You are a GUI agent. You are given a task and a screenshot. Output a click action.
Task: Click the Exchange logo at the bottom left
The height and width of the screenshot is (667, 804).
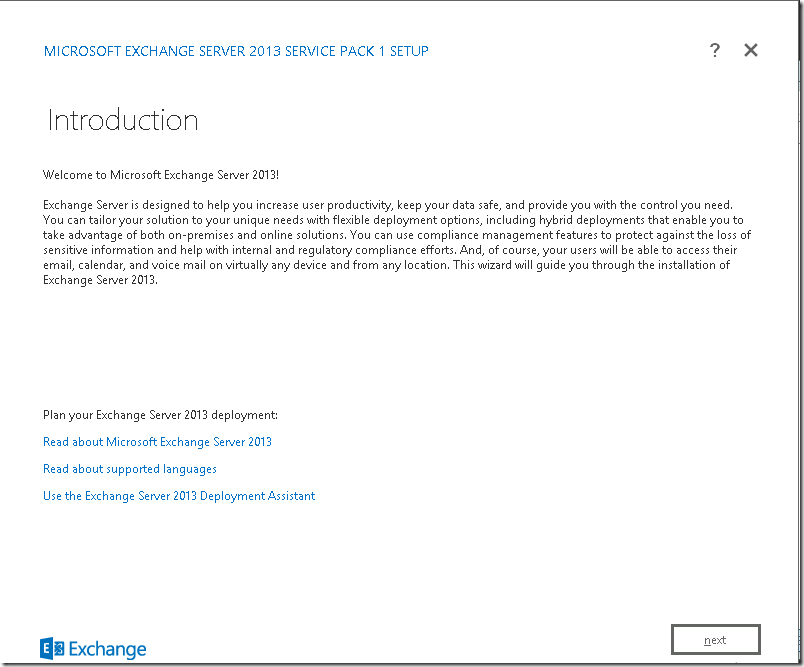93,649
